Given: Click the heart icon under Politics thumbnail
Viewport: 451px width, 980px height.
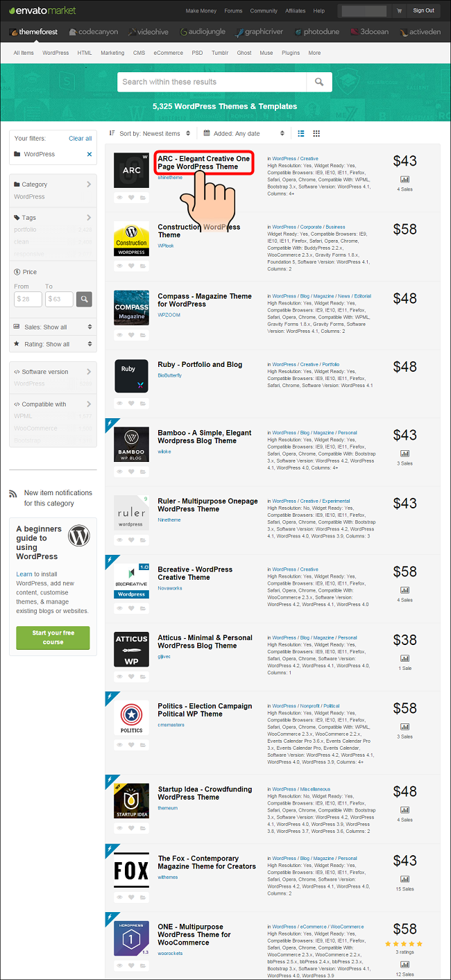Looking at the screenshot, I should pyautogui.click(x=131, y=745).
